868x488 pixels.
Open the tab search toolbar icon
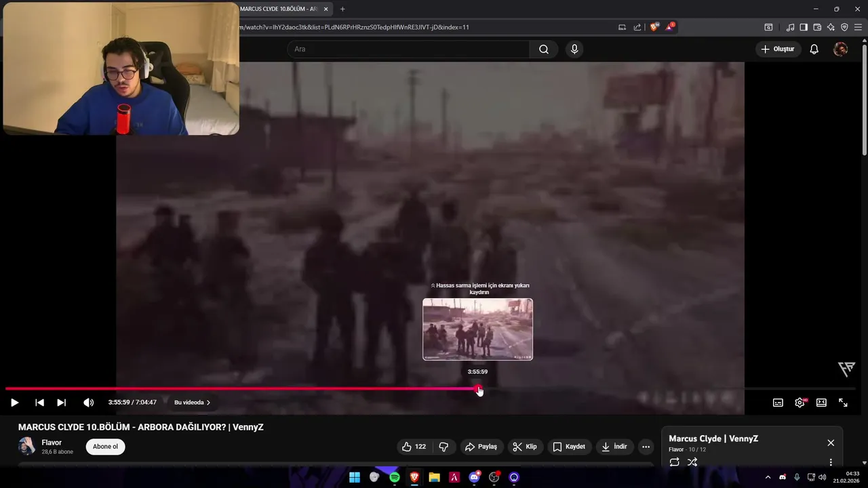(x=768, y=27)
